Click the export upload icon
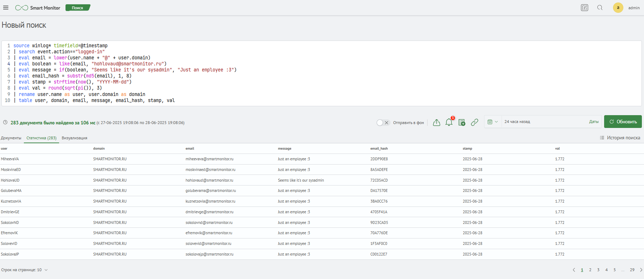Viewport: 644px width, 279px height. pyautogui.click(x=436, y=122)
